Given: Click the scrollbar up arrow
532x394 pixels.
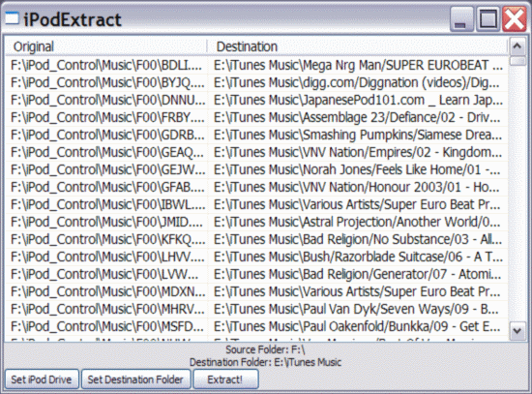Looking at the screenshot, I should coord(517,46).
